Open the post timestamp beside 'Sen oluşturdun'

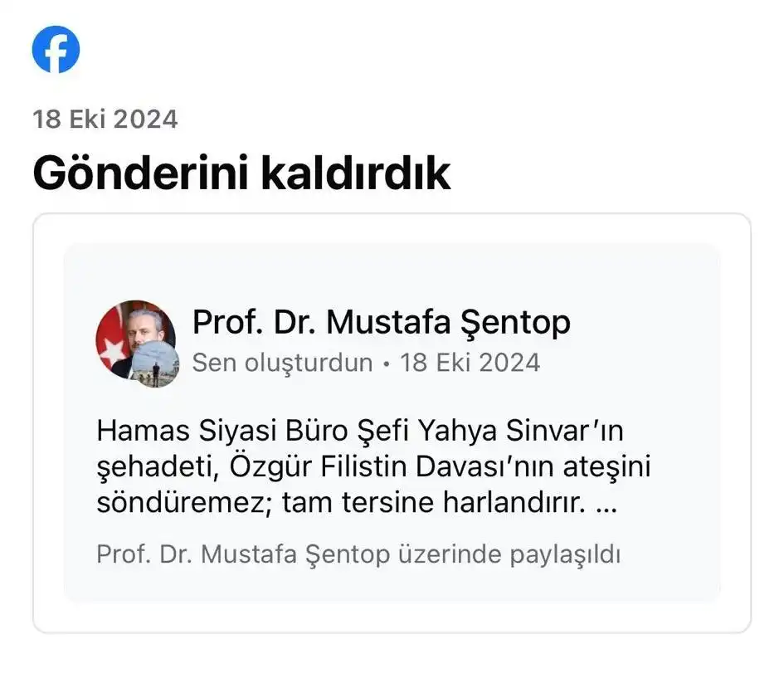coord(470,363)
